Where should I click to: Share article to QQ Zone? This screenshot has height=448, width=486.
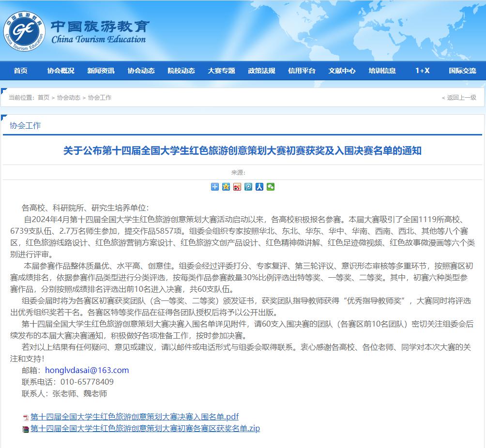pos(226,187)
